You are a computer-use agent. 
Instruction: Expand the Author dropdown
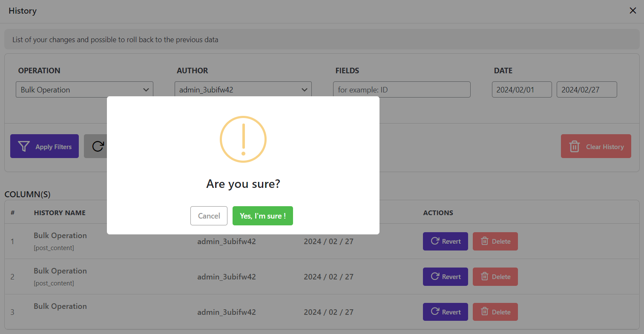[x=243, y=90]
